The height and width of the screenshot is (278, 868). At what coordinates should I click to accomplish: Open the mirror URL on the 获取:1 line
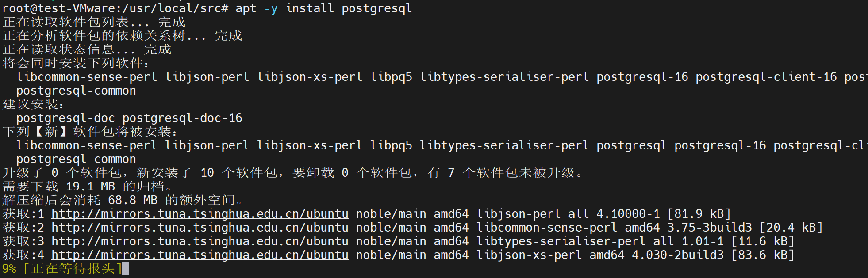tap(200, 214)
